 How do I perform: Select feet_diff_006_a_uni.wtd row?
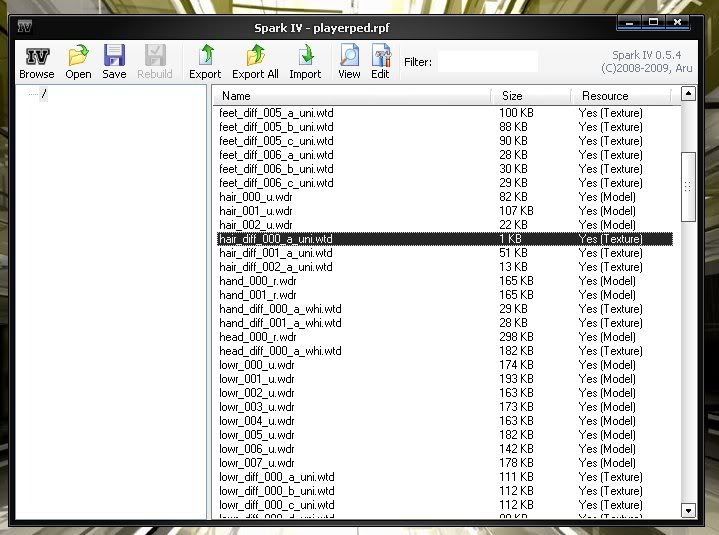pyautogui.click(x=445, y=155)
